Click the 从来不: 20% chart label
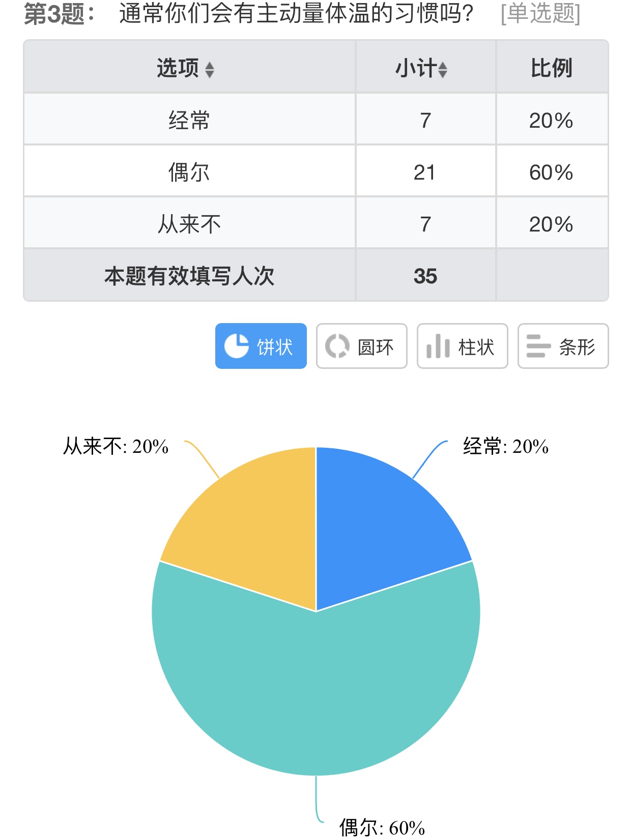This screenshot has height=840, width=630. pos(116,446)
